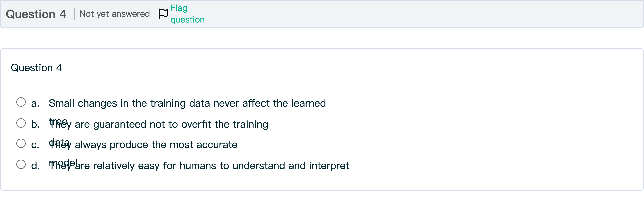This screenshot has height=201, width=644.
Task: Click the 'Not yet answered' status text
Action: (114, 14)
